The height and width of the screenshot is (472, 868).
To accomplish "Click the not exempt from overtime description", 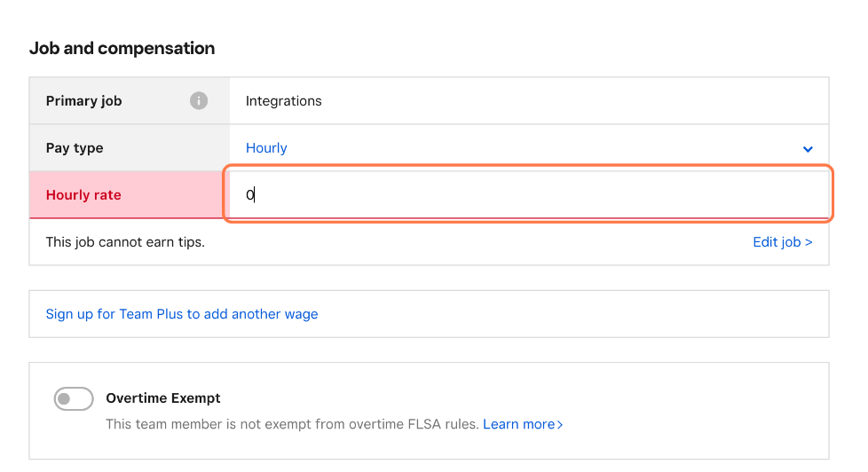I will pos(292,424).
